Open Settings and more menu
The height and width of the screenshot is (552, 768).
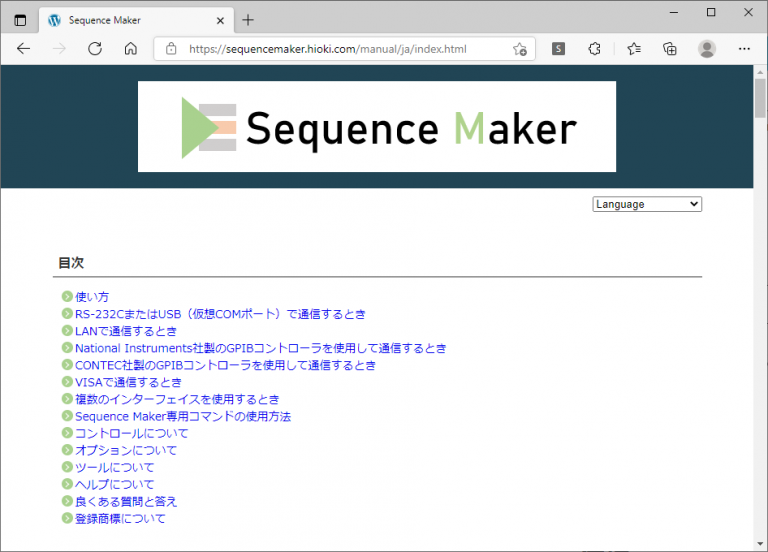pos(744,48)
